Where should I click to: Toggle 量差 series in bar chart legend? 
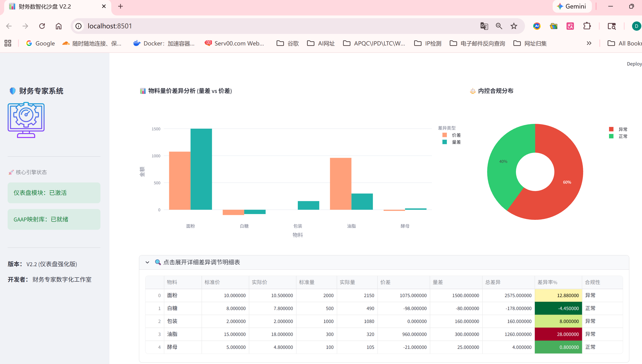[x=456, y=142]
